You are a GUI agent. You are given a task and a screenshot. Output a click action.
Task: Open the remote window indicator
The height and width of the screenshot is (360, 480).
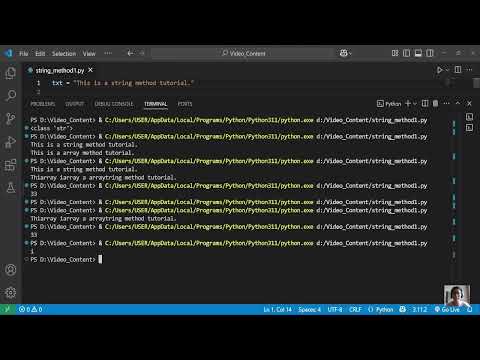coord(8,309)
